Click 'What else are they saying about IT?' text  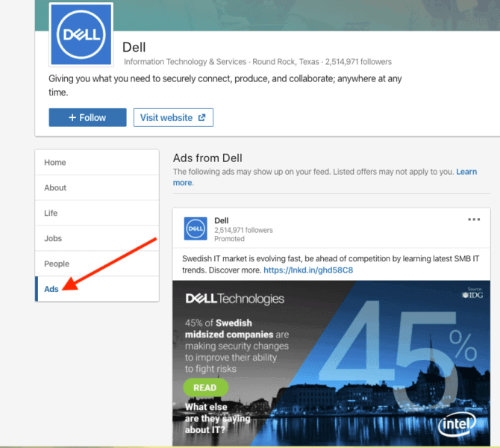pos(217,418)
